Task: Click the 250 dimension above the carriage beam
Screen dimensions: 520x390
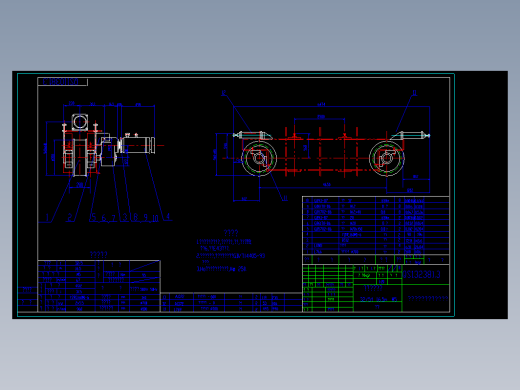Action: pyautogui.click(x=321, y=117)
